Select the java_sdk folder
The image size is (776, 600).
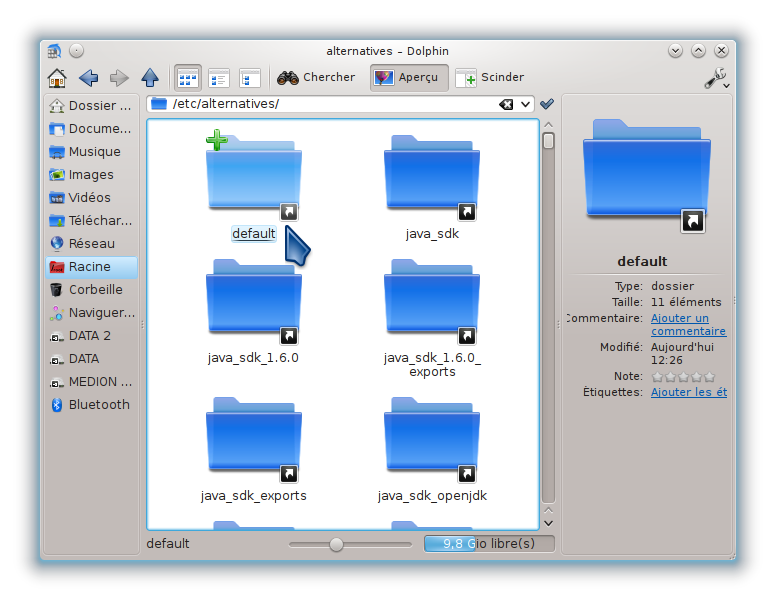coord(432,177)
